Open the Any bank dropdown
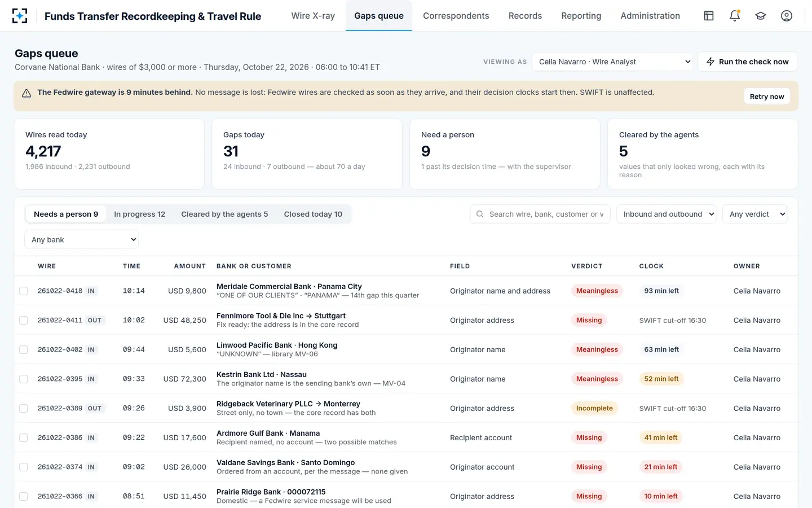 coord(81,239)
